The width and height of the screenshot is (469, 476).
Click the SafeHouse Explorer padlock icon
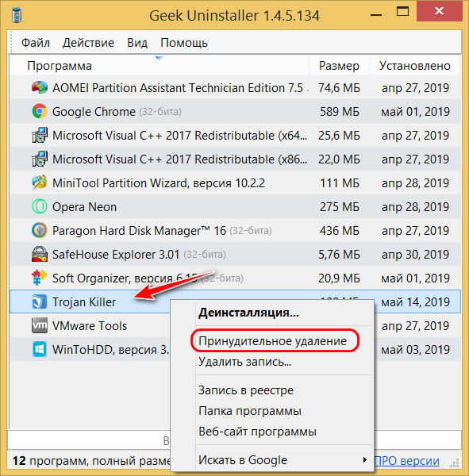pyautogui.click(x=40, y=254)
